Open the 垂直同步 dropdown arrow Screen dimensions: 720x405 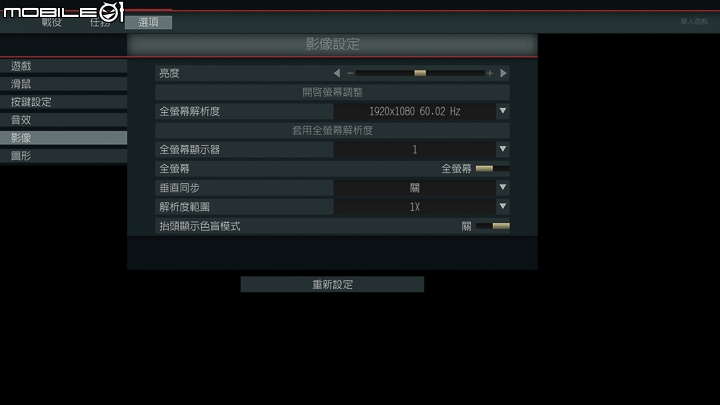(x=503, y=187)
